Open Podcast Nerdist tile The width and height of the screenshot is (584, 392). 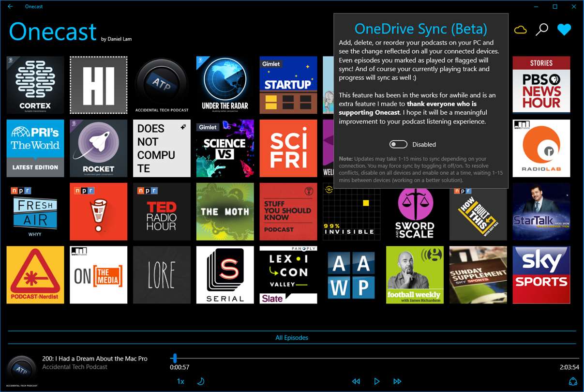[35, 275]
